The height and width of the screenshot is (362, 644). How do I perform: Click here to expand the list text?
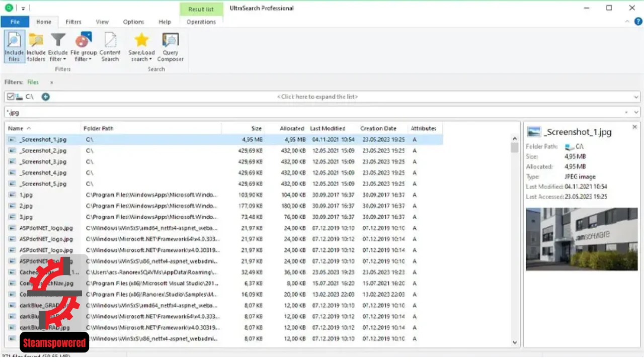(317, 97)
